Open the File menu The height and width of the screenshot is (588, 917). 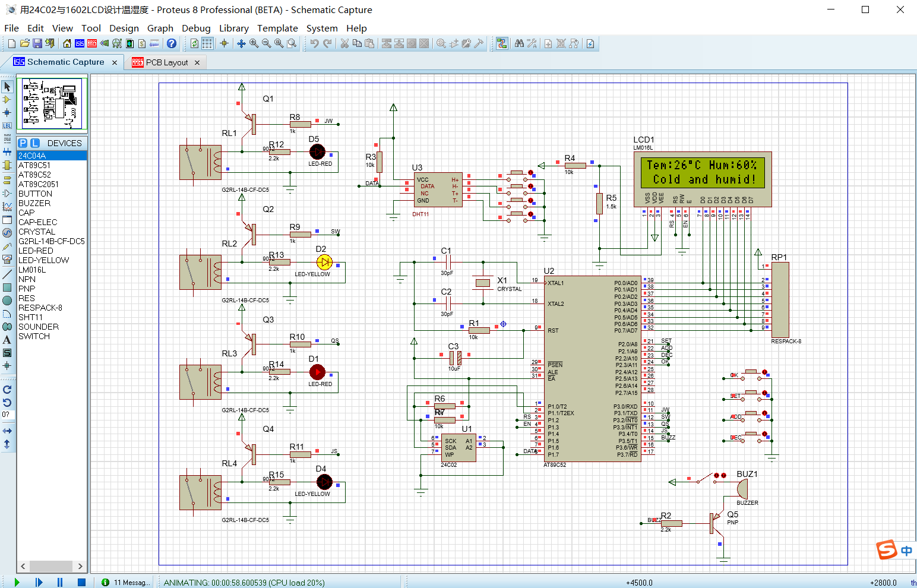(11, 28)
